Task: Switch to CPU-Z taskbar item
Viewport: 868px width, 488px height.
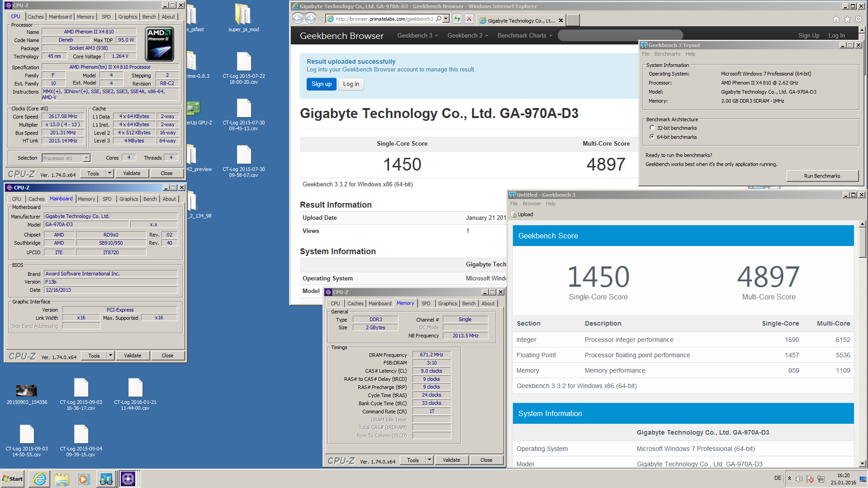Action: [x=128, y=479]
